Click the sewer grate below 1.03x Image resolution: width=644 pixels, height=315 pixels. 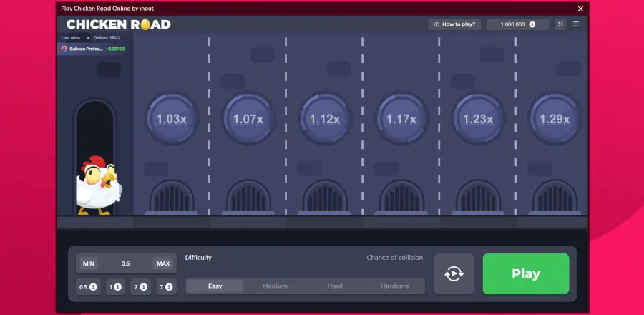172,198
